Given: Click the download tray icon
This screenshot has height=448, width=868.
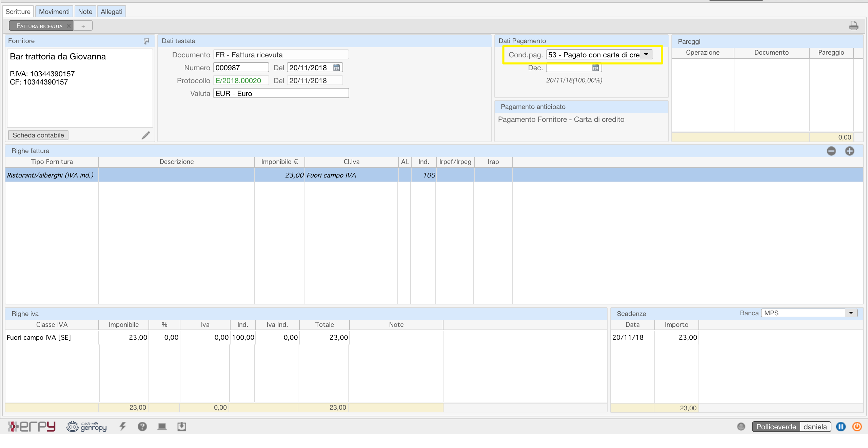Looking at the screenshot, I should coord(182,426).
